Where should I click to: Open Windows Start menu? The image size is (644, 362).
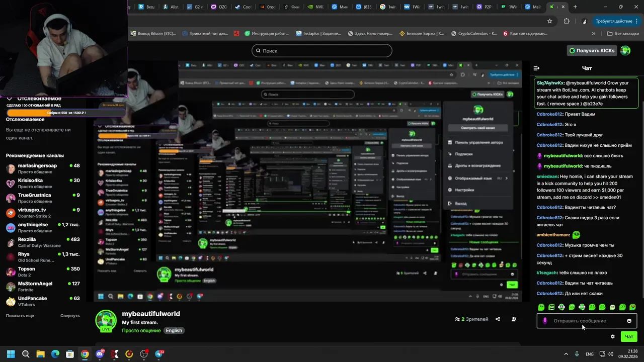[11, 354]
